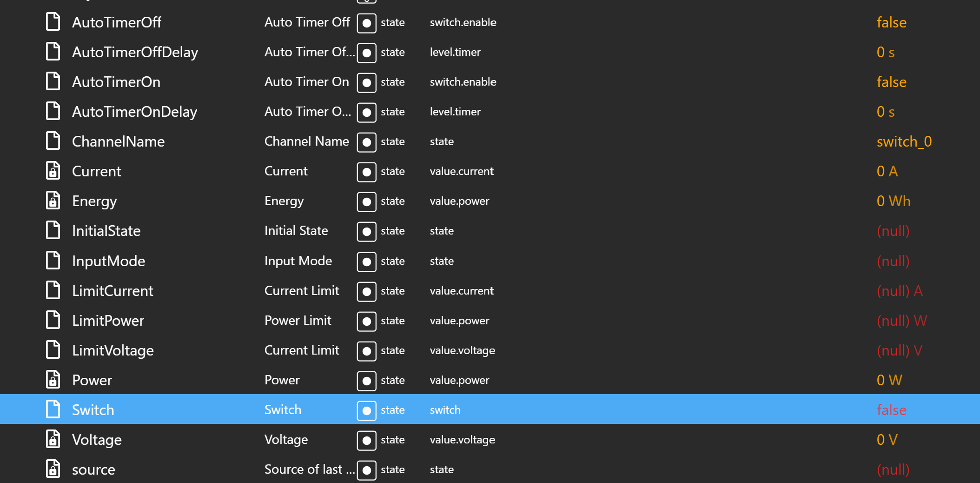Click the state object icon beside ChannelName

(x=366, y=142)
